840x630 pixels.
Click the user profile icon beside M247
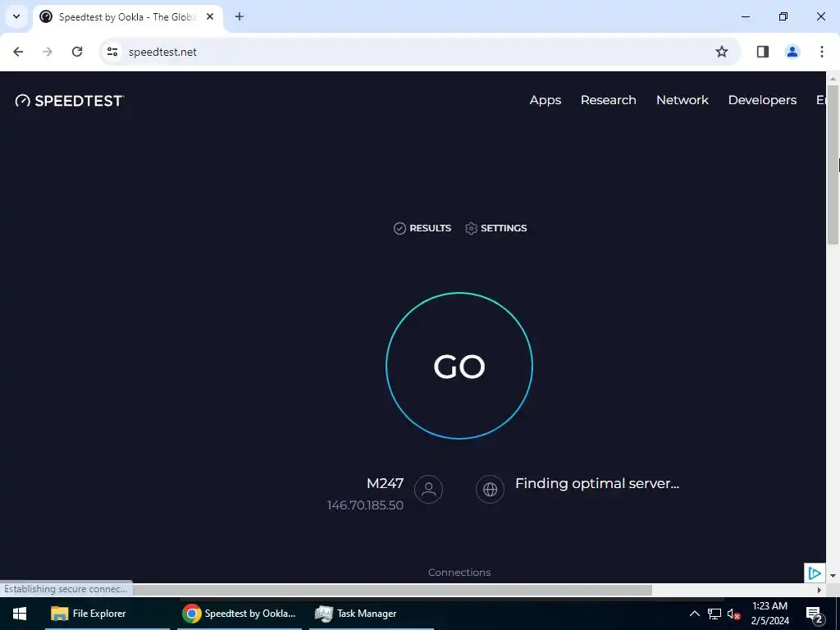pos(428,489)
